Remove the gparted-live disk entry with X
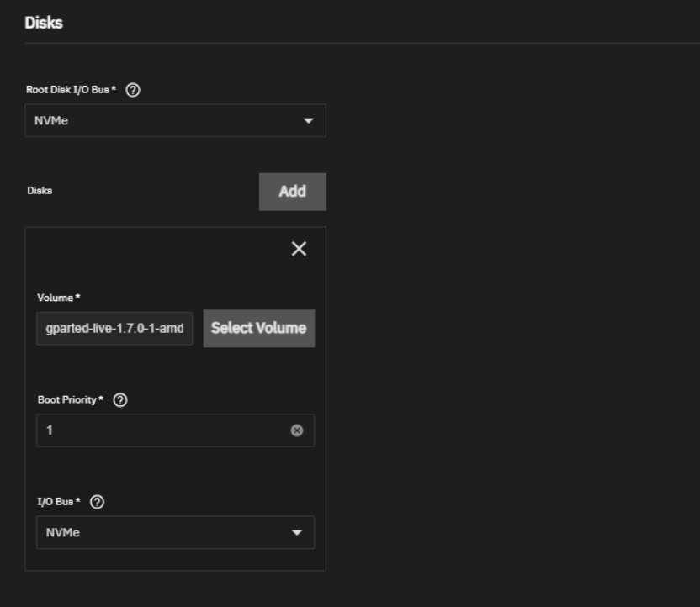 [299, 249]
